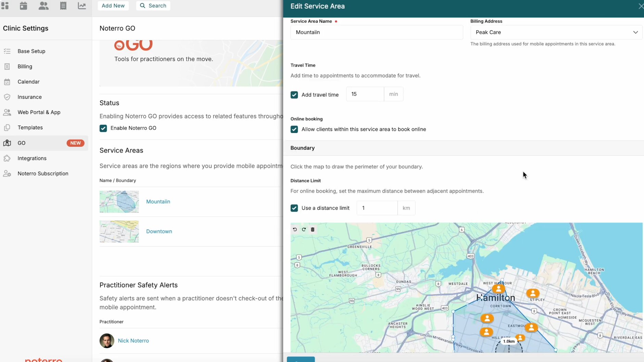This screenshot has height=362, width=644.
Task: Toggle the Use a distance limit checkbox
Action: click(x=294, y=208)
